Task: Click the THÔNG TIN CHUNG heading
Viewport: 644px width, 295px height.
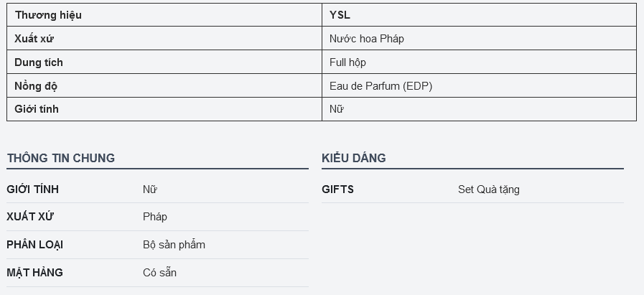Action: 61,158
